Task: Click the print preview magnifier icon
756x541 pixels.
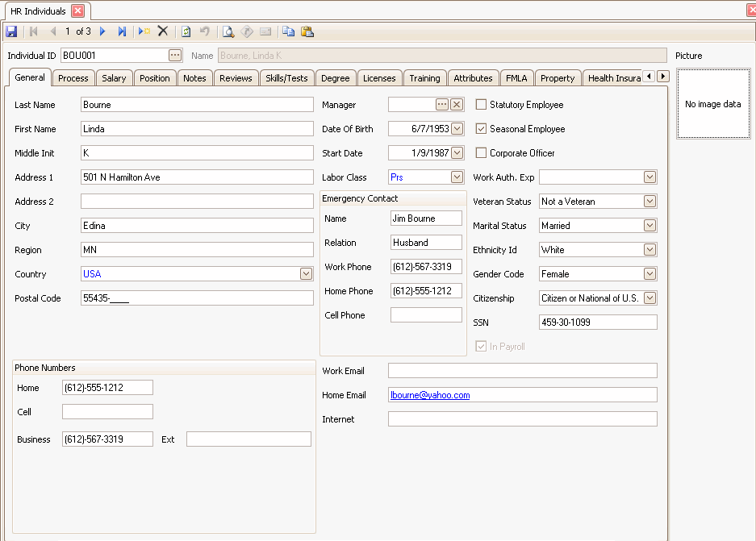Action: 228,31
